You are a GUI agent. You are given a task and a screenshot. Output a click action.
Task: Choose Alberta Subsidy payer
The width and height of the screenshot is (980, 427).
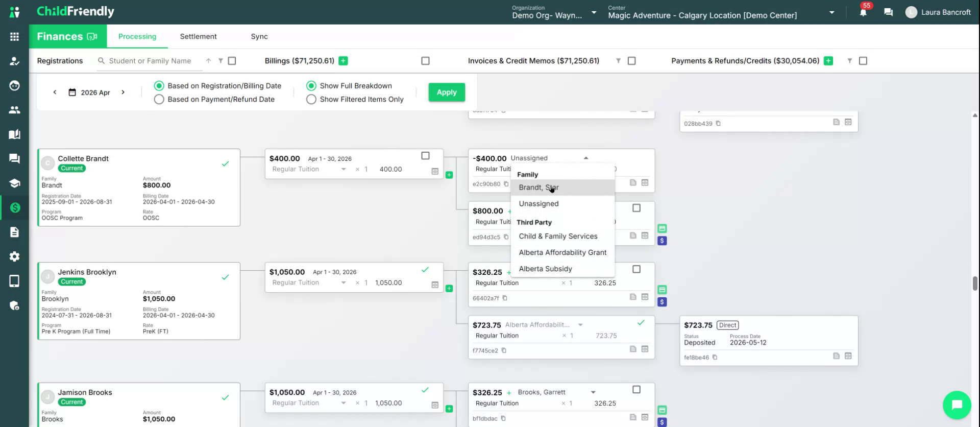562,269
